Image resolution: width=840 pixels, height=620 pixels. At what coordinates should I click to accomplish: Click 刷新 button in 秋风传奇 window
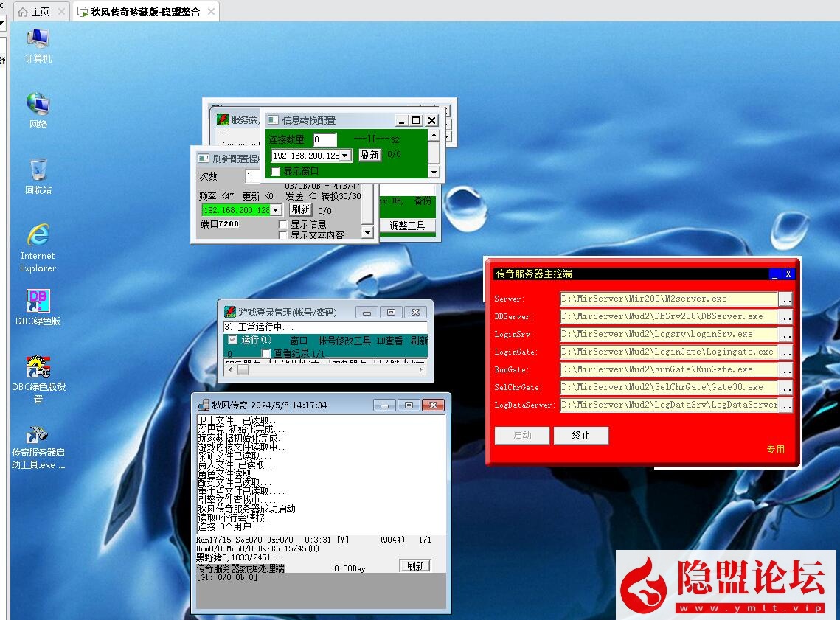pyautogui.click(x=416, y=566)
